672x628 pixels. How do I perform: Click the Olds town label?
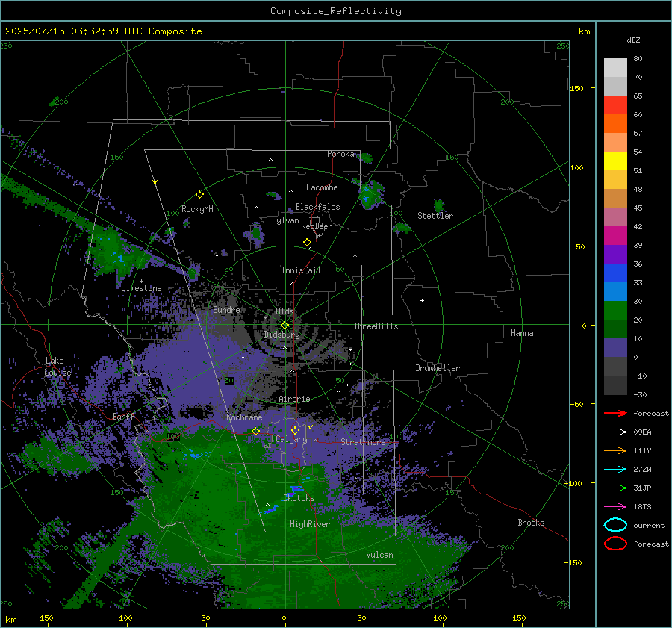284,311
